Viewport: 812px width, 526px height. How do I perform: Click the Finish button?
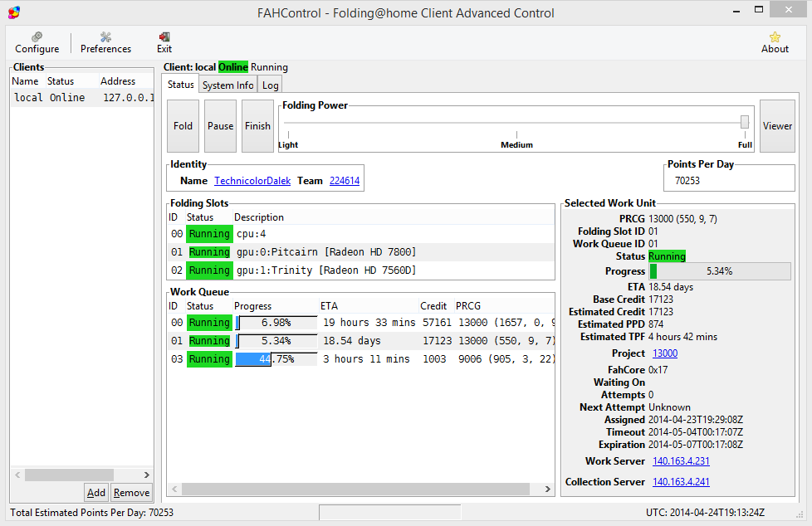coord(258,126)
